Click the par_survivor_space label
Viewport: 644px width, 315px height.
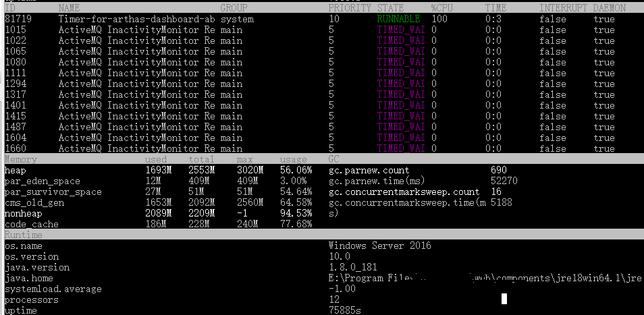pos(53,192)
